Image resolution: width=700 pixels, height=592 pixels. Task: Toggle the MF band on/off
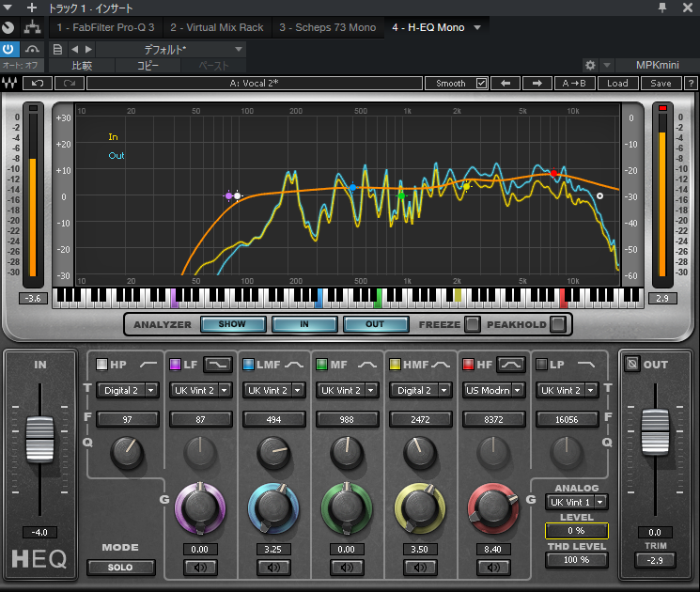pos(321,365)
